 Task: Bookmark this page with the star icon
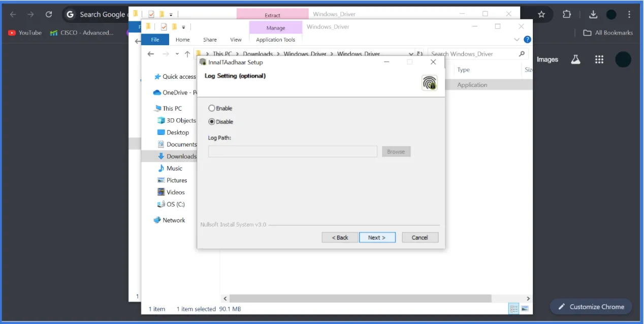(x=541, y=15)
